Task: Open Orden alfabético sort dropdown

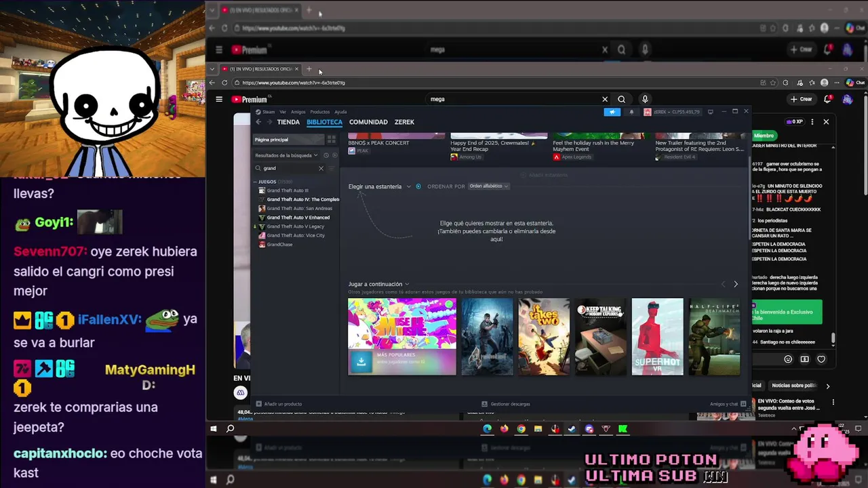Action: [488, 186]
